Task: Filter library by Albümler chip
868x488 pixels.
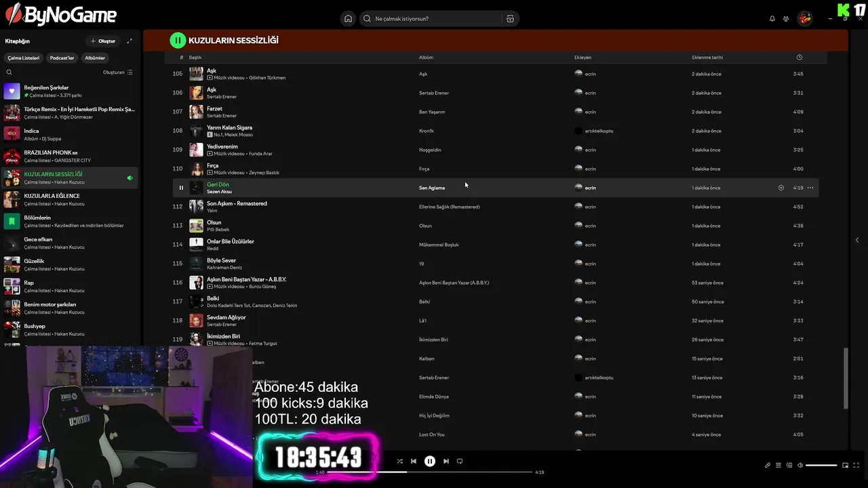Action: tap(95, 58)
